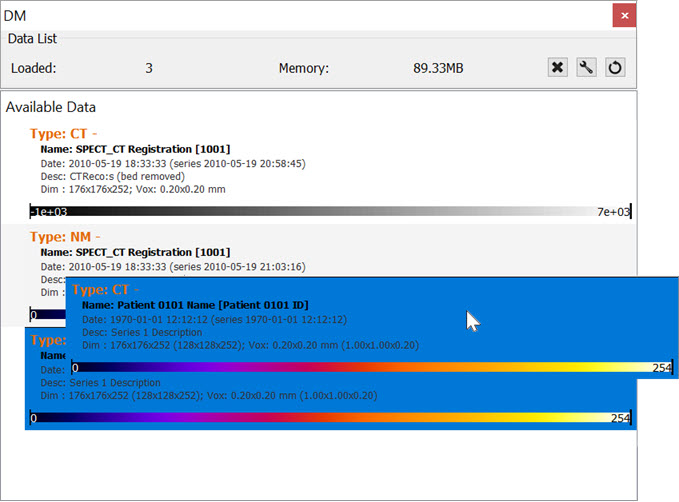Click 'Type: CT -' in the floating blue panel
The image size is (679, 502).
104,290
